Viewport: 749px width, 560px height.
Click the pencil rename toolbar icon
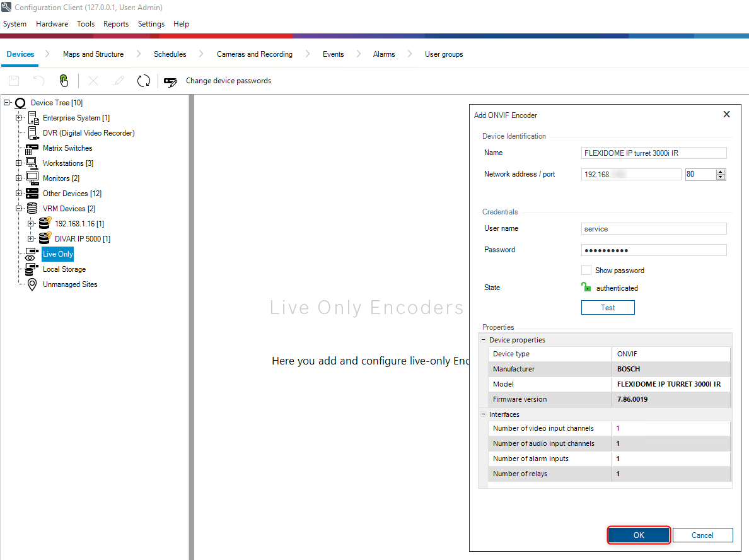point(119,81)
